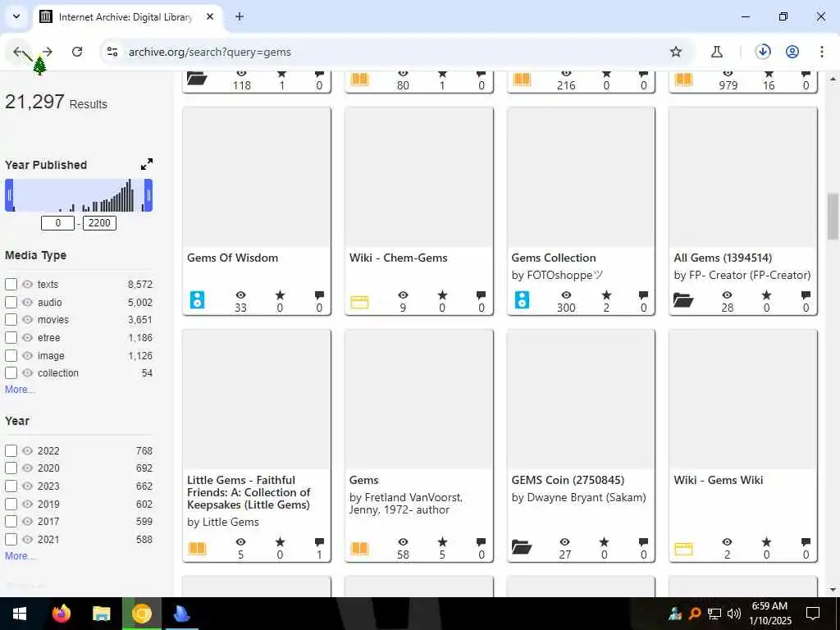Open a new browser tab
Screen dimensions: 840x630
240,16
